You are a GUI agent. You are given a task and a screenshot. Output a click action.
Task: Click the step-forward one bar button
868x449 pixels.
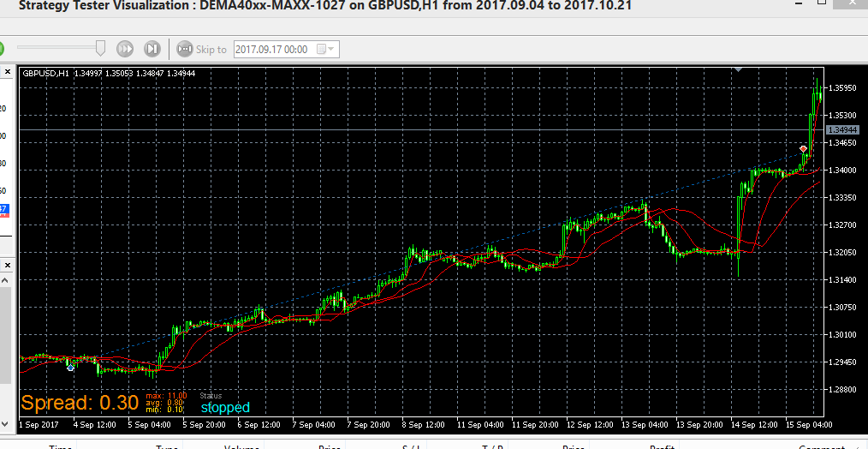point(152,49)
